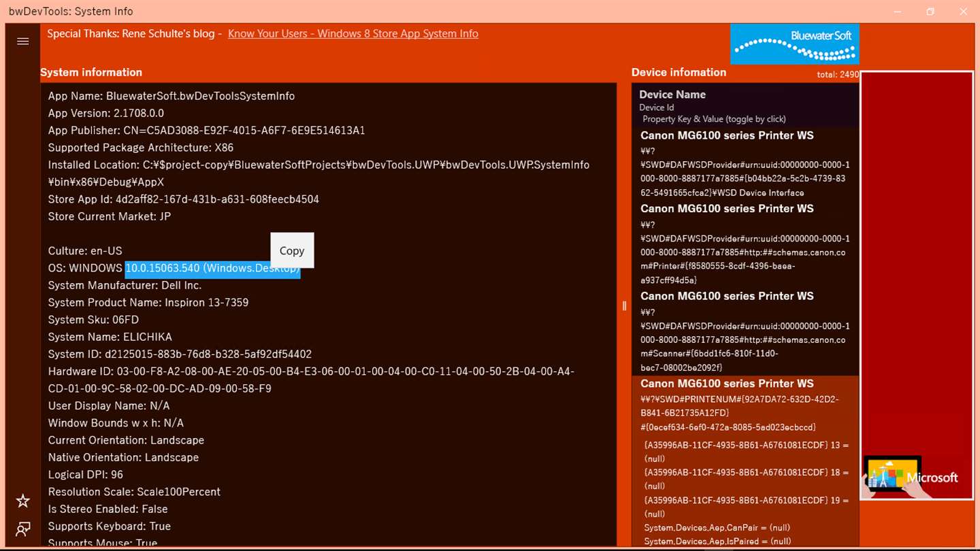Click the App Publisher CN line
Viewport: 980px width, 551px height.
pos(207,130)
